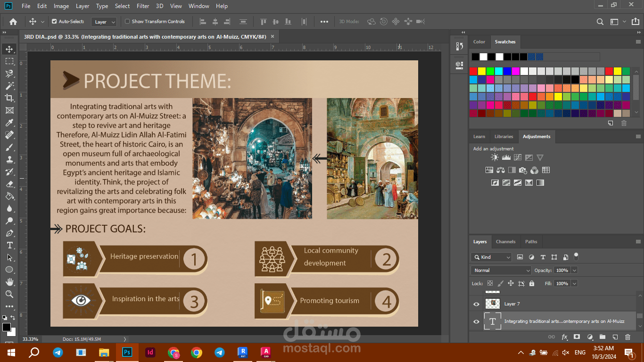Select the Crop tool in toolbar
This screenshot has width=644, height=362.
coord(9,98)
